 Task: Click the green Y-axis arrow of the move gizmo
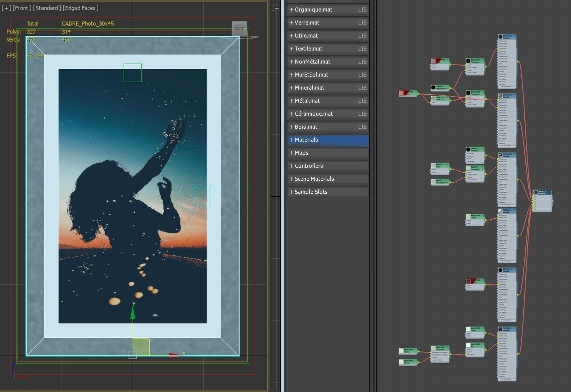pyautogui.click(x=133, y=312)
